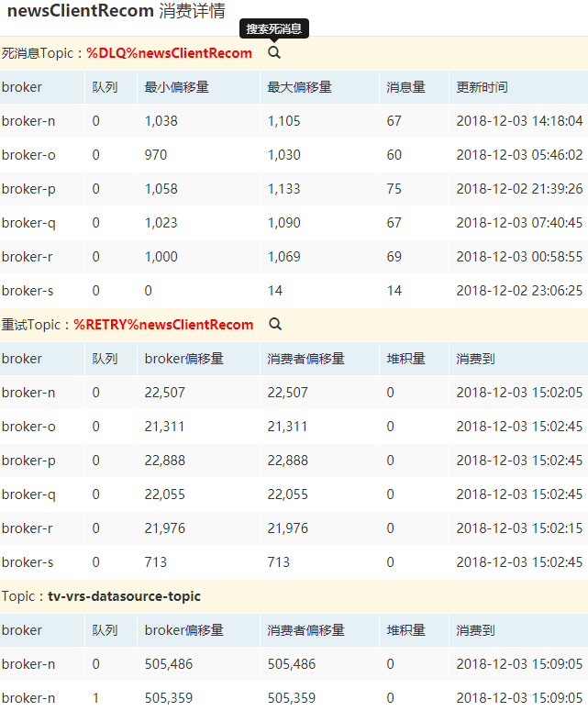This screenshot has height=711, width=588.
Task: Open the %RETRY%newsClientRecom retry topic
Action: point(163,325)
